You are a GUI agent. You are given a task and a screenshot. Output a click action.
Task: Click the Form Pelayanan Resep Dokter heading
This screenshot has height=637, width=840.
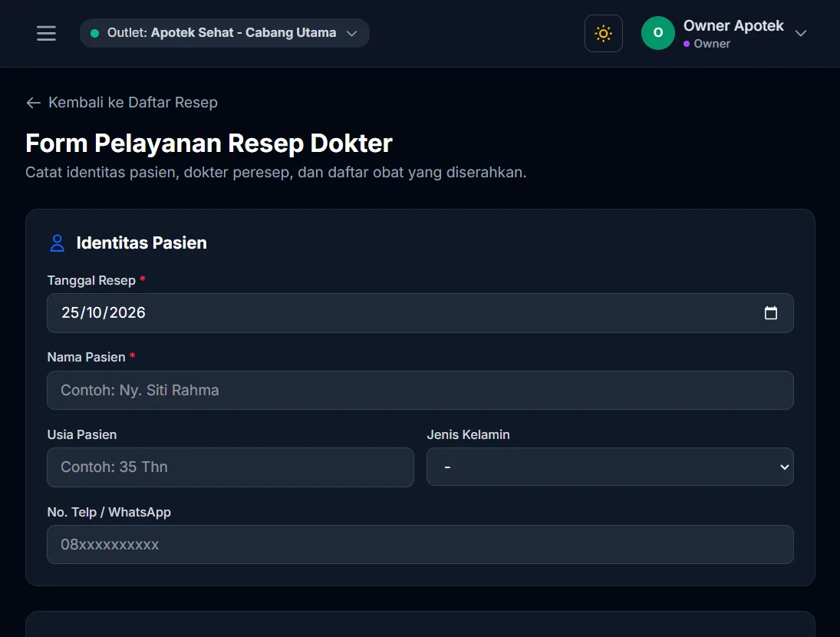[x=209, y=144]
